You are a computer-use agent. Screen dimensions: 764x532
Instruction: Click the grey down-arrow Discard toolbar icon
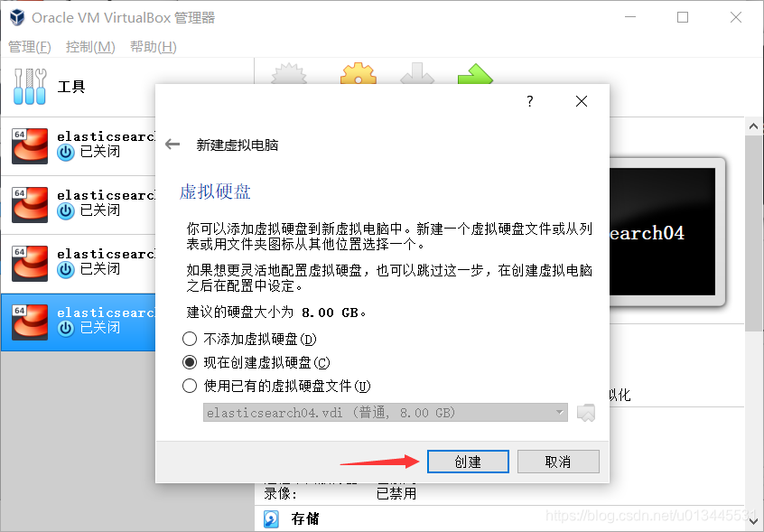(x=417, y=73)
